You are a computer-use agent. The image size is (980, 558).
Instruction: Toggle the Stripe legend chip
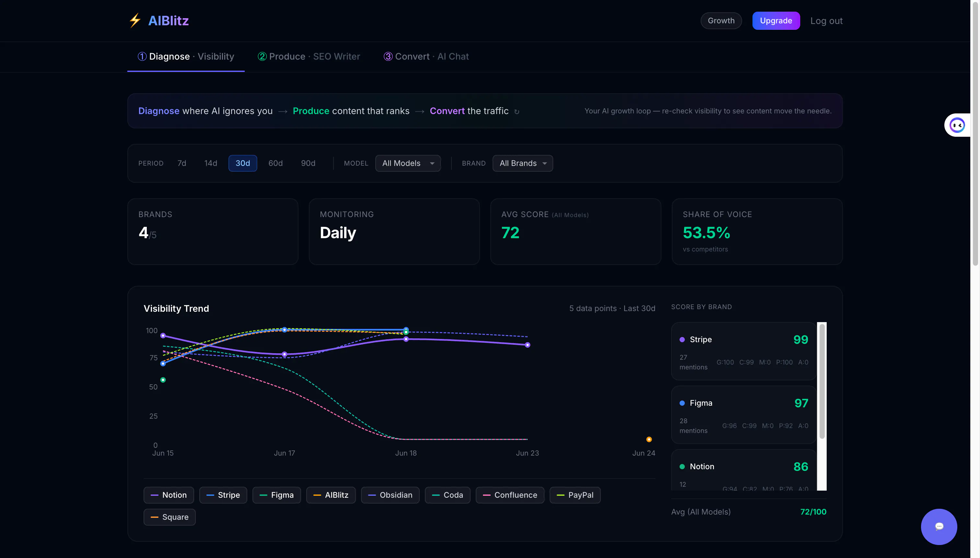pos(223,495)
